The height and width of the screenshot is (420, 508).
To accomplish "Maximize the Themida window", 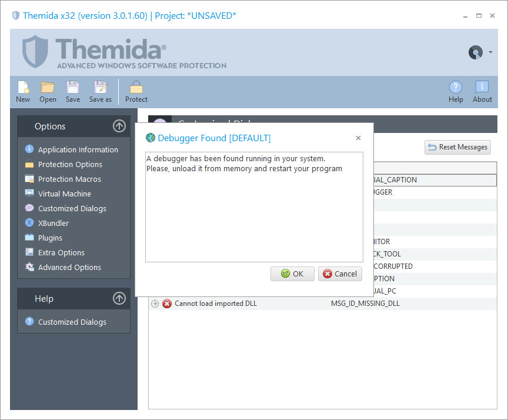I will 479,15.
